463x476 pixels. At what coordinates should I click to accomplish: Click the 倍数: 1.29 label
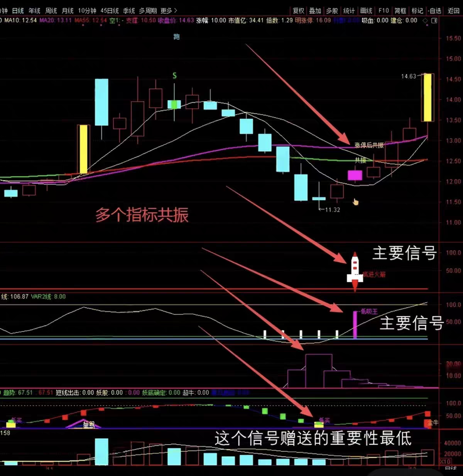pyautogui.click(x=279, y=20)
